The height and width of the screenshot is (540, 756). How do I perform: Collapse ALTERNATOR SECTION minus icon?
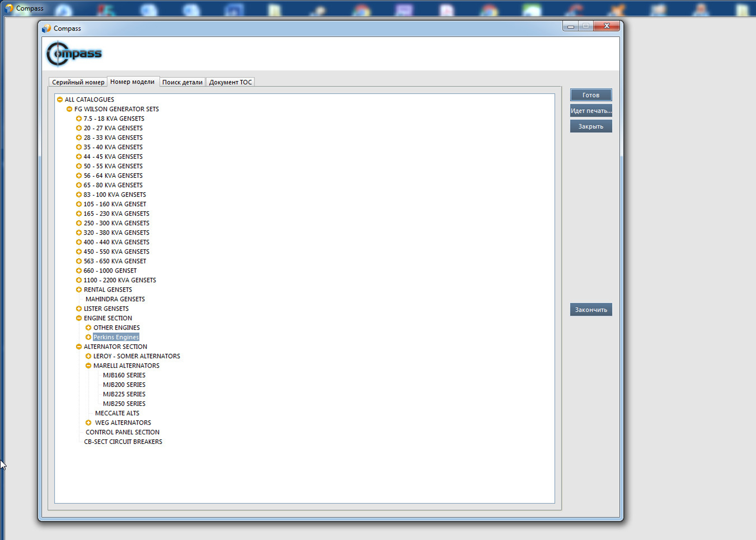pos(78,346)
